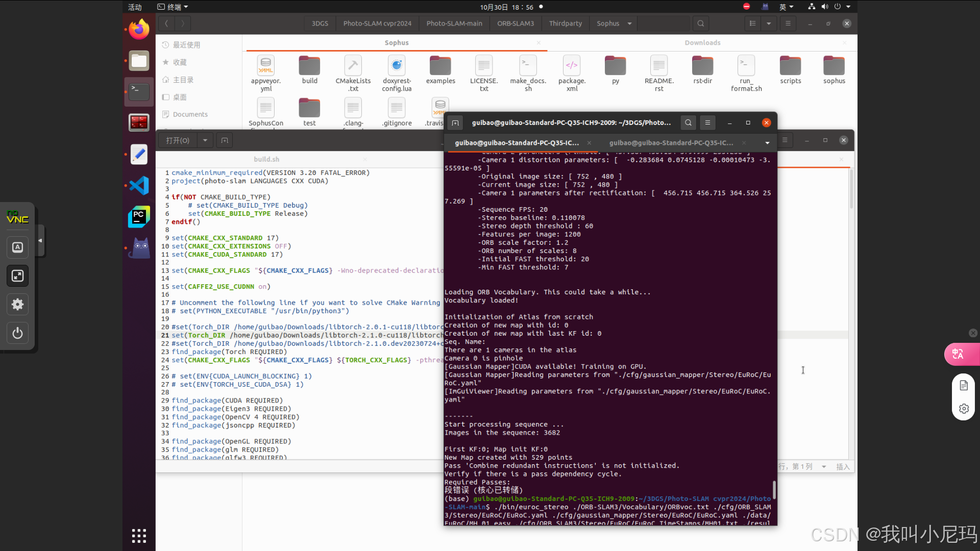
Task: Open the terminal hamburger menu
Action: pyautogui.click(x=707, y=122)
